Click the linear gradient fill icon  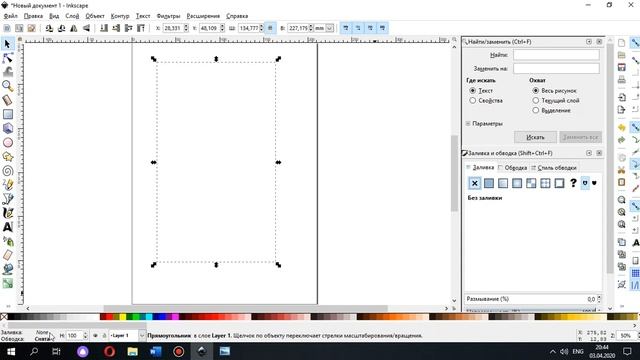(x=503, y=183)
